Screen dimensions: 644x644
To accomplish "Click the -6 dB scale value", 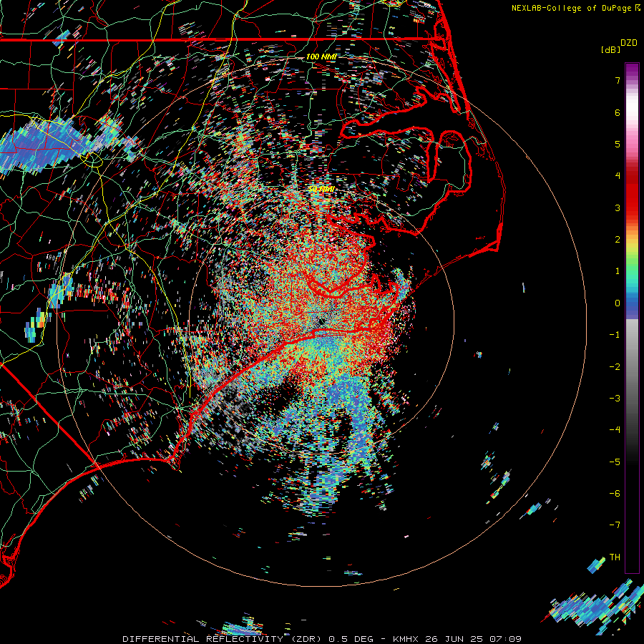I will pos(615,494).
